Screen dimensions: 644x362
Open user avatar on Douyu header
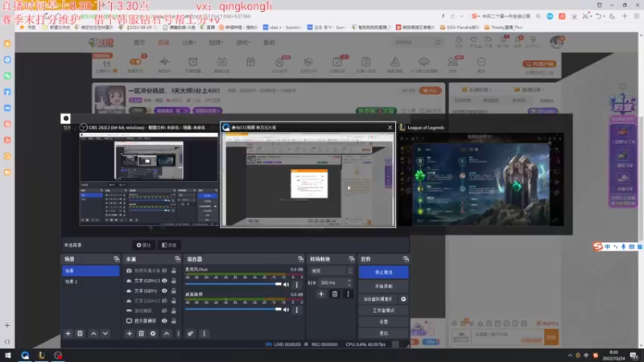click(556, 42)
